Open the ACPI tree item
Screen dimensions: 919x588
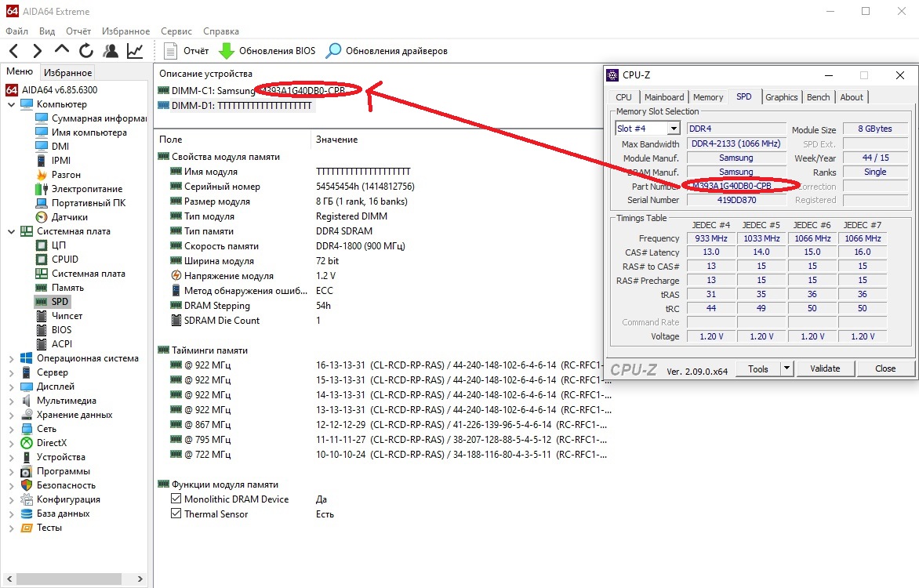pos(54,343)
